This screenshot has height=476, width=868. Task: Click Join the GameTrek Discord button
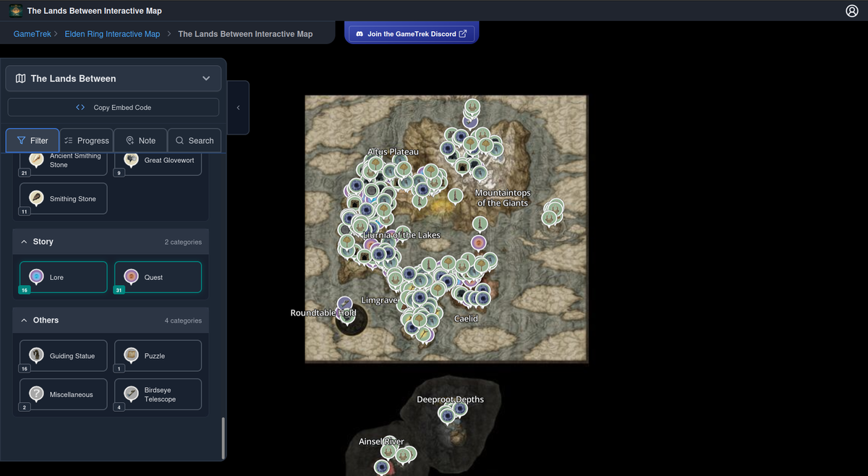tap(411, 33)
